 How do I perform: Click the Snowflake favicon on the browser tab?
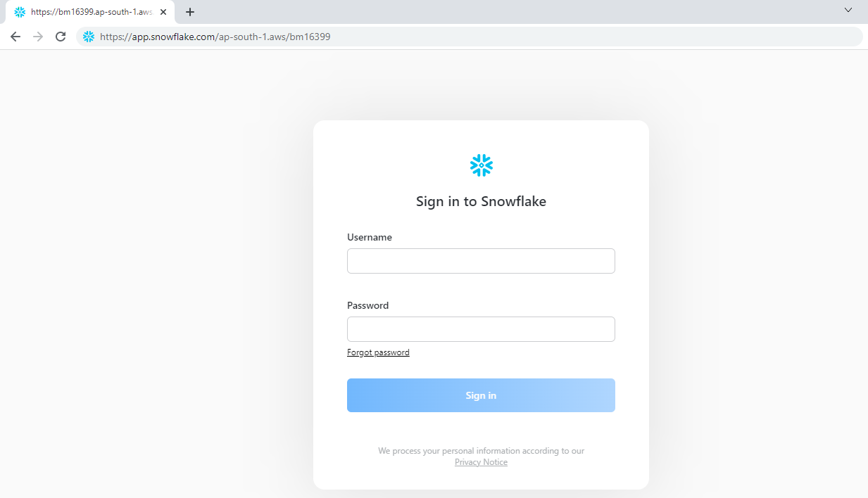pos(20,12)
